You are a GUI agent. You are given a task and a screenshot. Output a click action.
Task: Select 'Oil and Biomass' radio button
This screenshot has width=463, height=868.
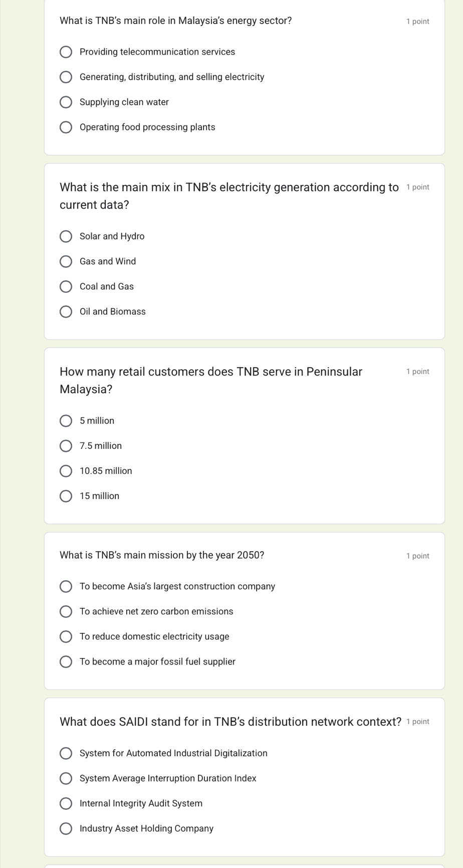point(66,312)
